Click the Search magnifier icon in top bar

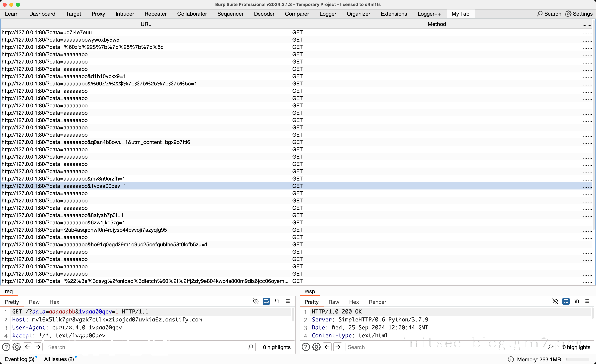click(x=539, y=14)
